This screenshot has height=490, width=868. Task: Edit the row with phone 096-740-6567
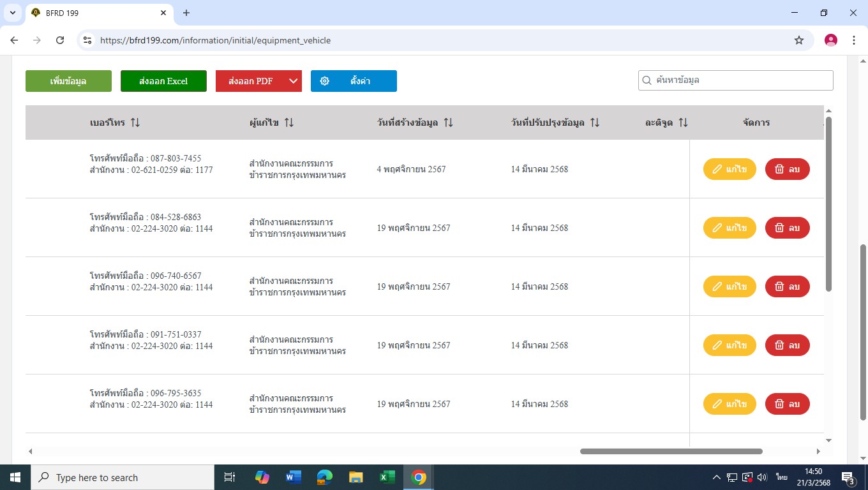(x=730, y=286)
